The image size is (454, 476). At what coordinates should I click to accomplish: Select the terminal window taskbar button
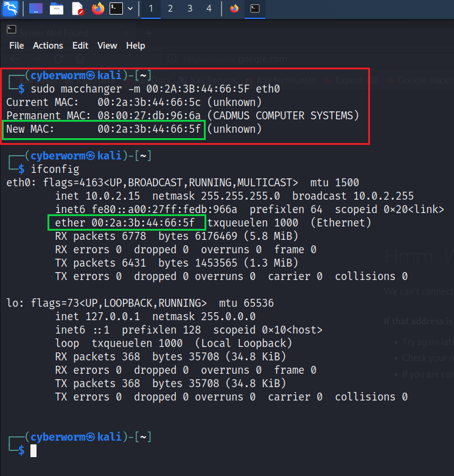click(x=255, y=9)
